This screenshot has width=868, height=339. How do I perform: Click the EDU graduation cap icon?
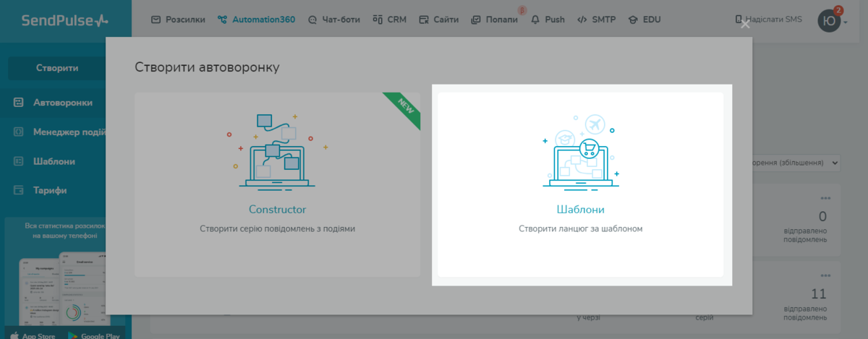pyautogui.click(x=634, y=20)
